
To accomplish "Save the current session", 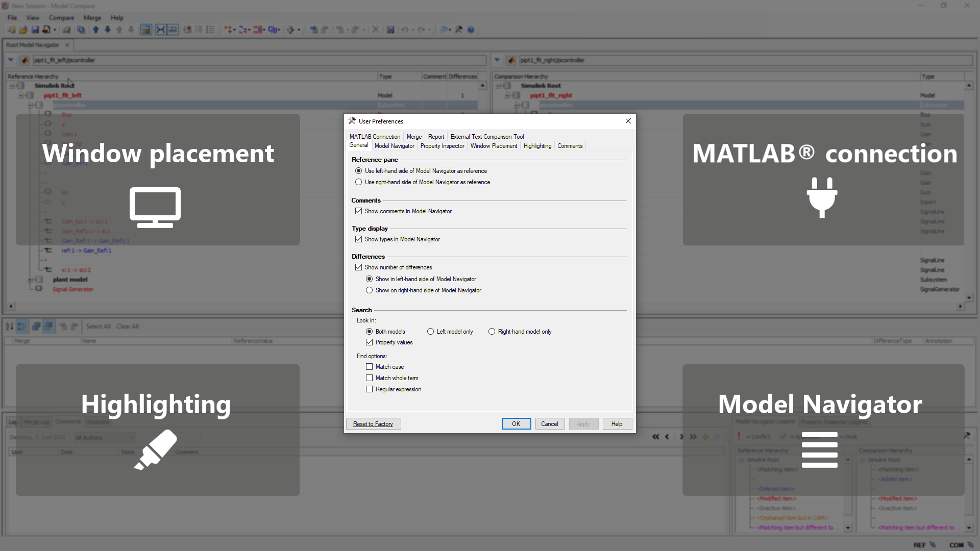I will point(35,30).
